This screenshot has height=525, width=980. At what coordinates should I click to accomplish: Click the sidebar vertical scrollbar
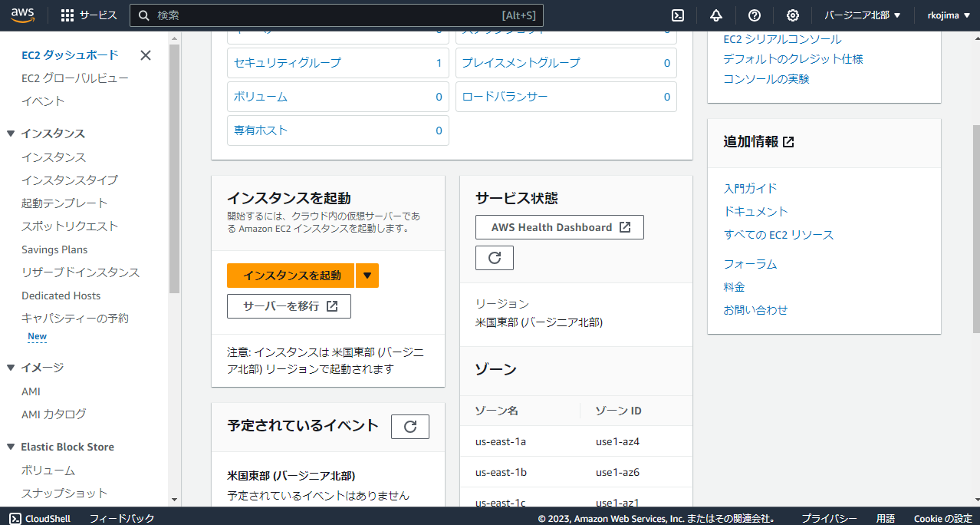tap(174, 169)
